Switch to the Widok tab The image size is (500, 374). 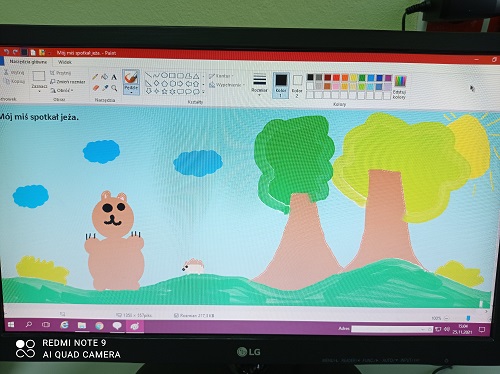65,62
